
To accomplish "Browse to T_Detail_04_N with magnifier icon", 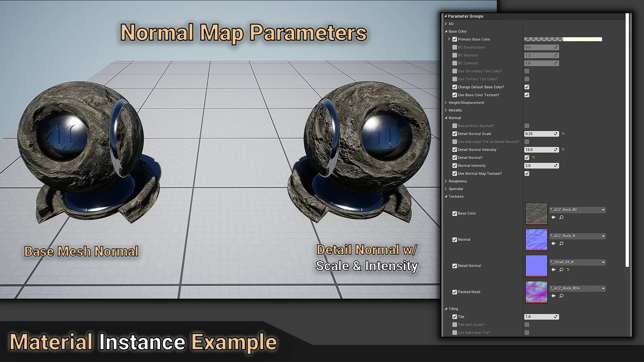I will point(561,270).
